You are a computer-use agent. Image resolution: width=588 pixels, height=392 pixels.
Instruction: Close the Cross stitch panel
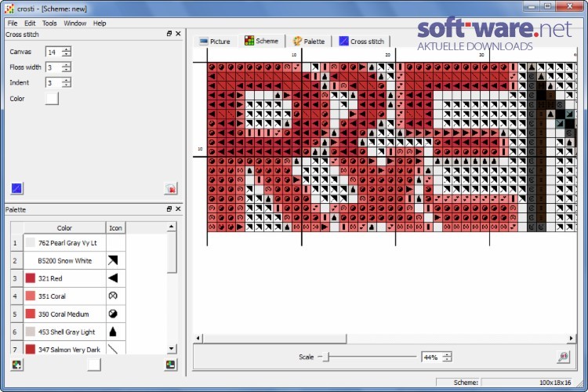178,34
